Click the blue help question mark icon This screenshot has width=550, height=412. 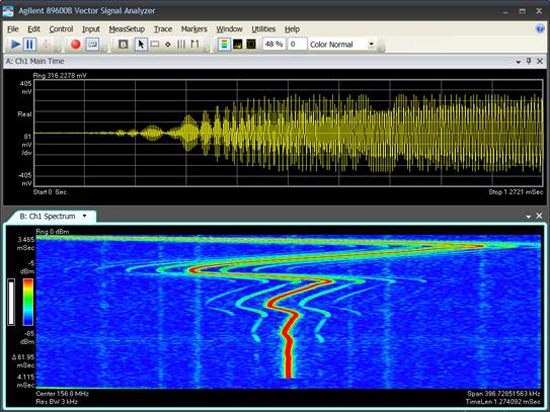[x=540, y=29]
